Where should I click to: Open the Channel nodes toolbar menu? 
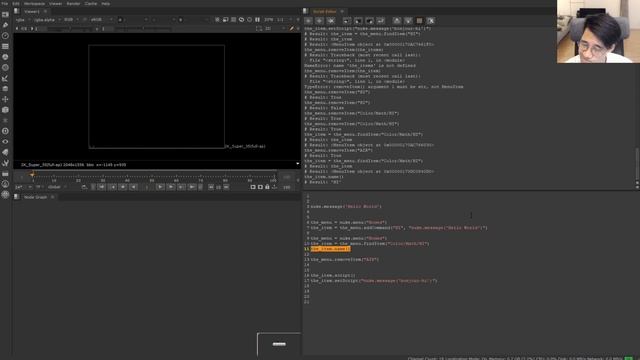(x=5, y=46)
